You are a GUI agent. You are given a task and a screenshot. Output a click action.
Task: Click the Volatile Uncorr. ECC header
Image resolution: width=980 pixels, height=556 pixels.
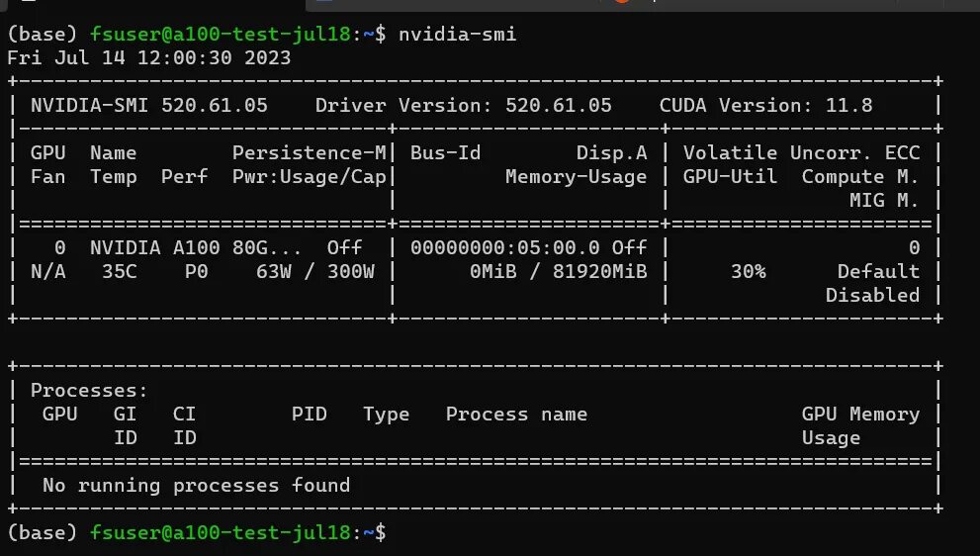[x=801, y=152]
